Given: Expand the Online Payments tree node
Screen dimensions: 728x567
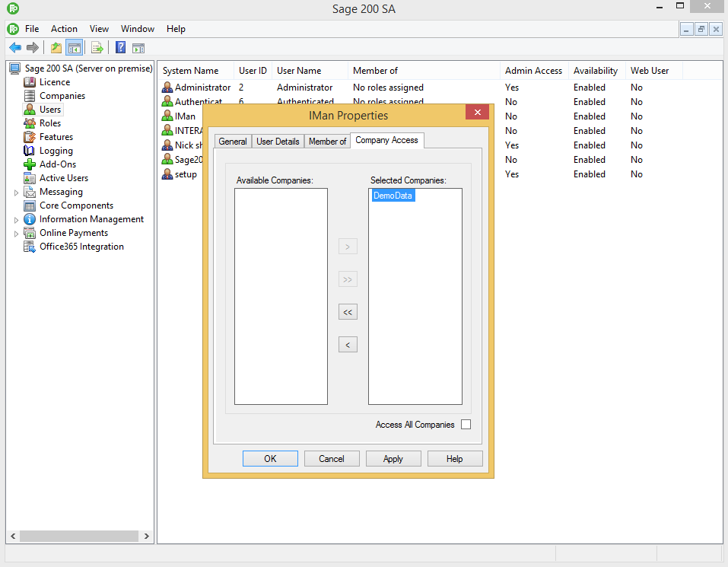Looking at the screenshot, I should pyautogui.click(x=16, y=234).
